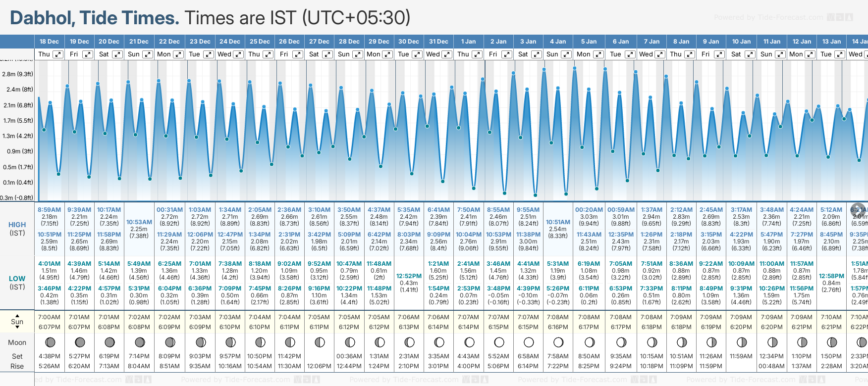The width and height of the screenshot is (868, 386).
Task: Expand the Thu 1 Jan day view
Action: click(477, 54)
